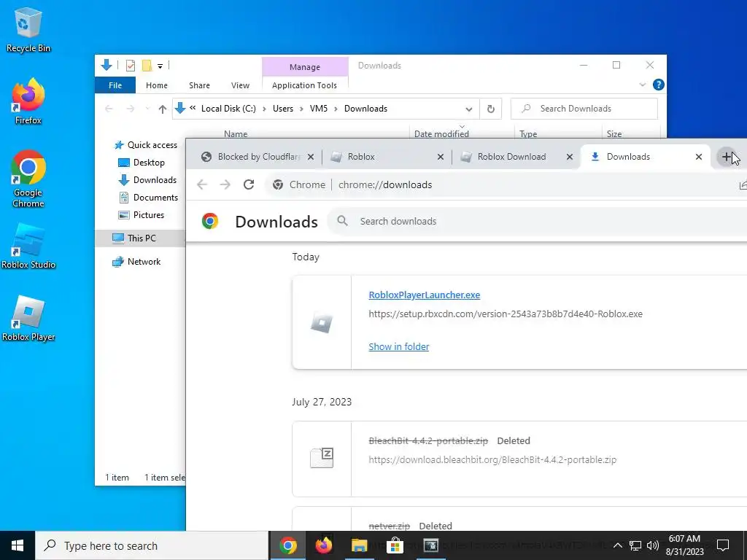Click VM5 in the Explorer breadcrumb

point(319,109)
